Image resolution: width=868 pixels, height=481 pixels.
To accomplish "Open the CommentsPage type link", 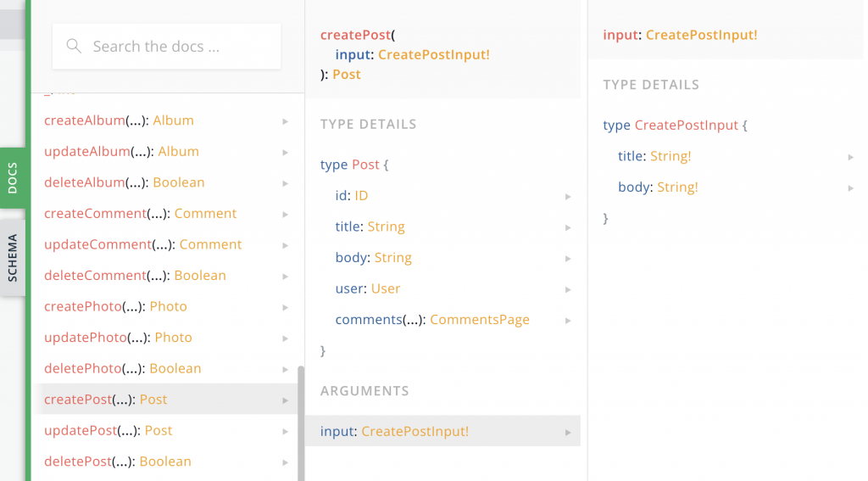I will point(479,320).
